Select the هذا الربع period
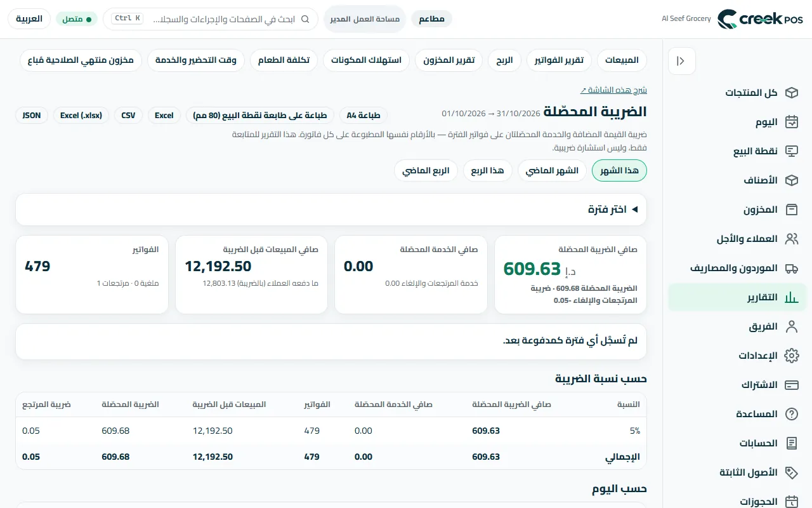The width and height of the screenshot is (812, 508). [x=488, y=171]
